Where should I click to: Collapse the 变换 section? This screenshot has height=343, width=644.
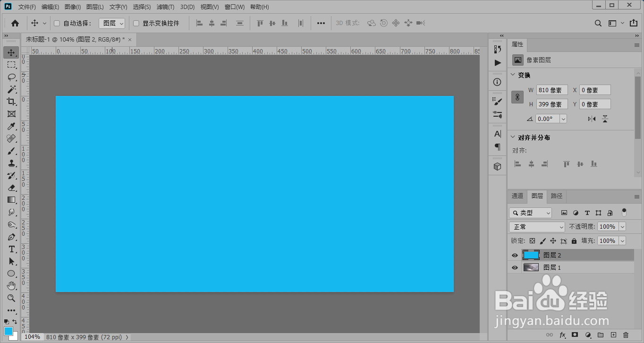[513, 75]
